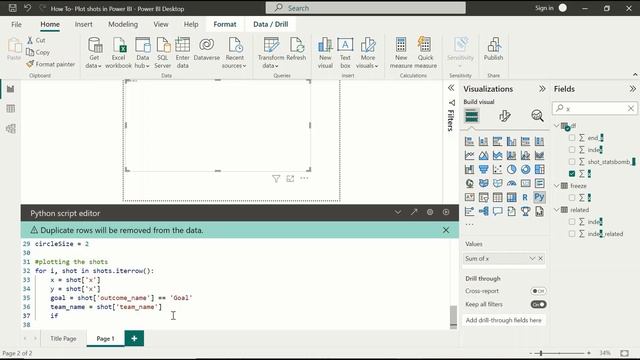Image resolution: width=640 pixels, height=360 pixels.
Task: Expand the Filters pane
Action: (x=451, y=88)
